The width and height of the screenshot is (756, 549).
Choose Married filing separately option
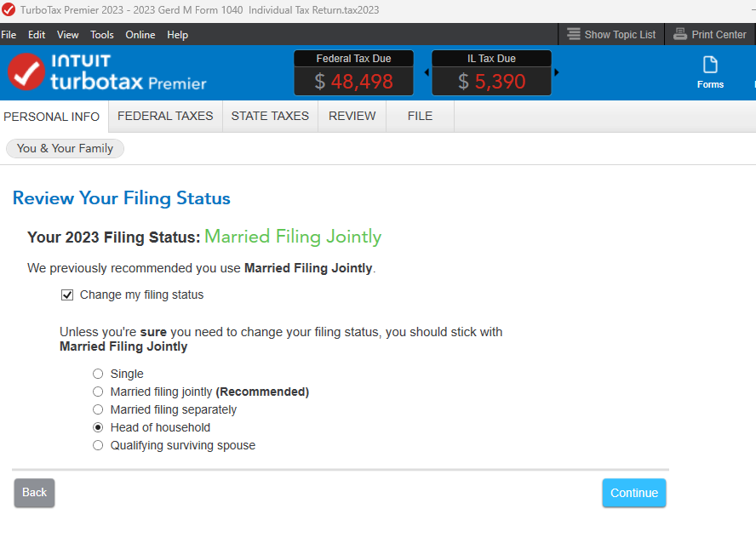coord(98,409)
